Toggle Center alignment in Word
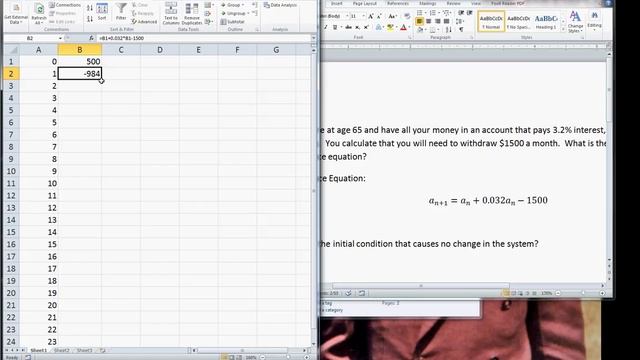Image resolution: width=640 pixels, height=360 pixels. pos(428,21)
